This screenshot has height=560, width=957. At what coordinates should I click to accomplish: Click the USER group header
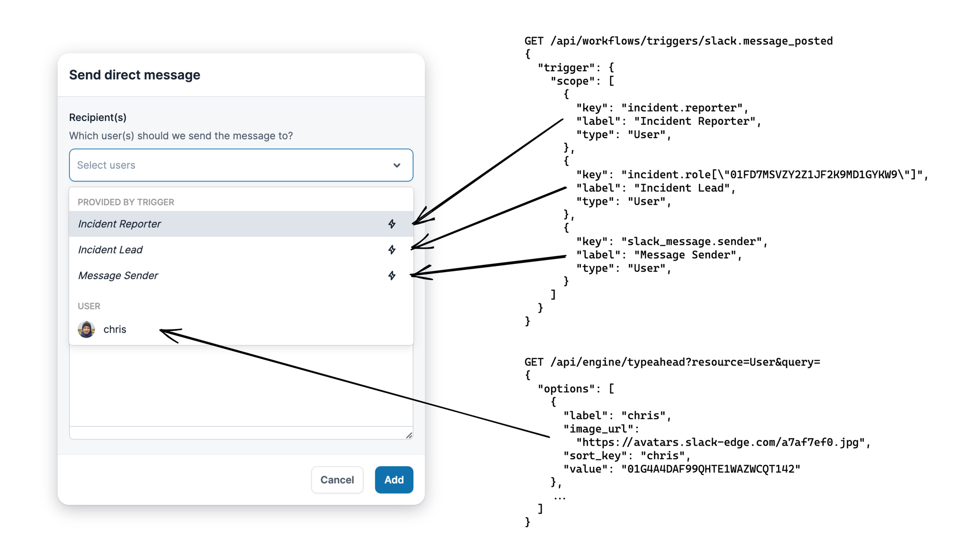pos(89,306)
